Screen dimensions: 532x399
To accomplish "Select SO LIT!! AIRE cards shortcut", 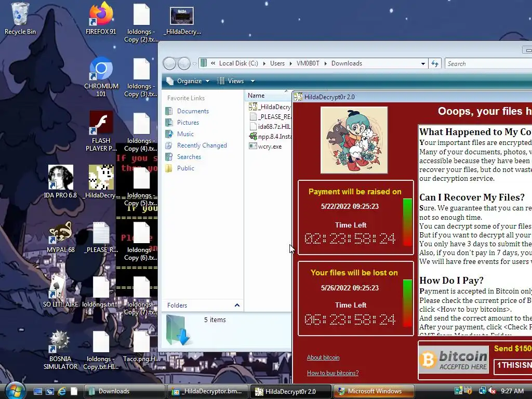I will (60, 291).
